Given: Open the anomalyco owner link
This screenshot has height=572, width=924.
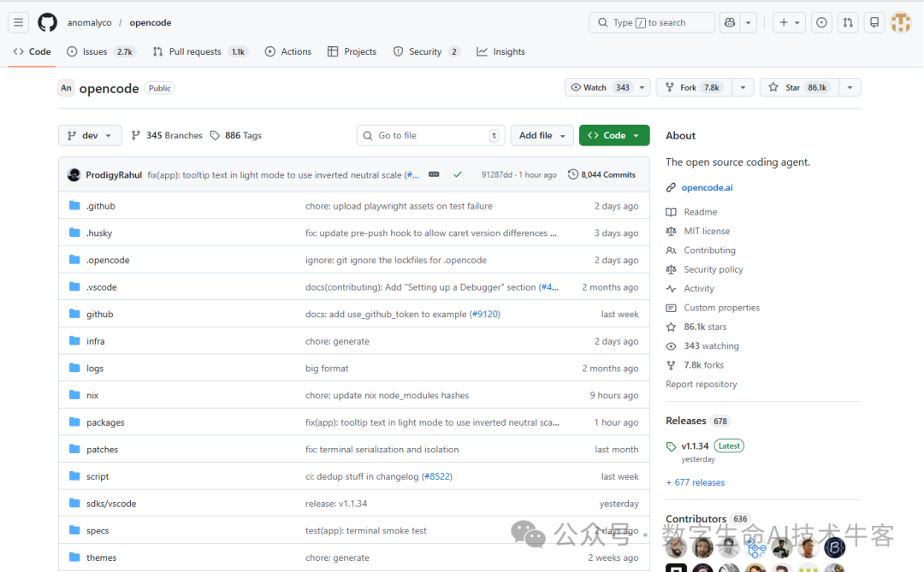Looking at the screenshot, I should 89,22.
